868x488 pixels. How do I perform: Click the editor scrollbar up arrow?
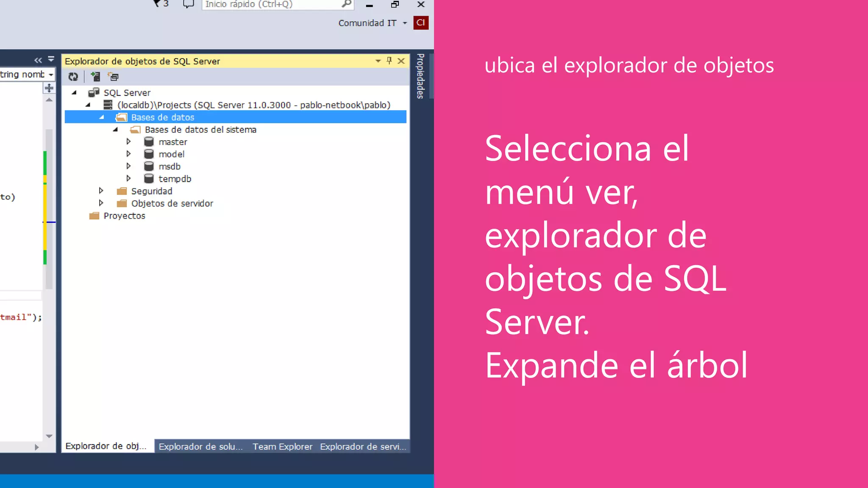click(49, 100)
